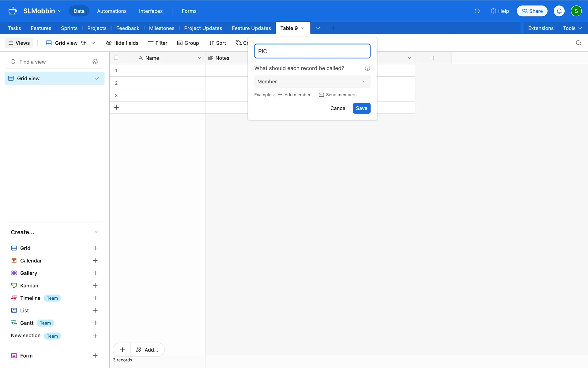Switch to the Milestones table tab
This screenshot has width=588, height=368.
pos(161,28)
